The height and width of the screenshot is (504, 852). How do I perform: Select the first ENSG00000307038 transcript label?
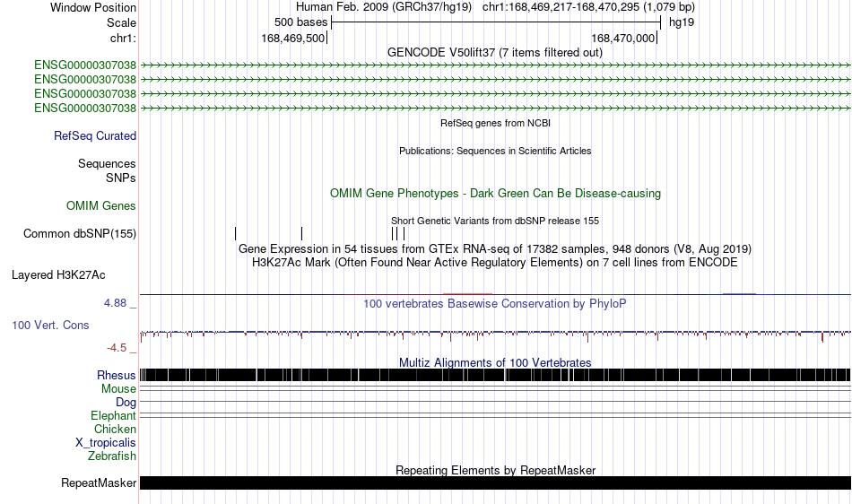85,65
